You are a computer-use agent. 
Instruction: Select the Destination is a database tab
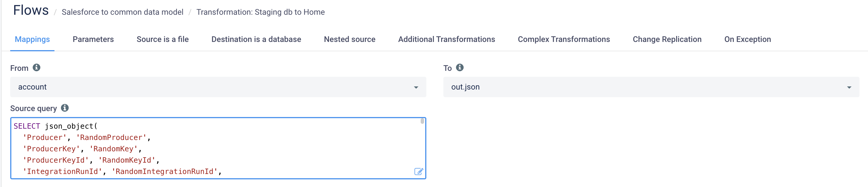256,39
